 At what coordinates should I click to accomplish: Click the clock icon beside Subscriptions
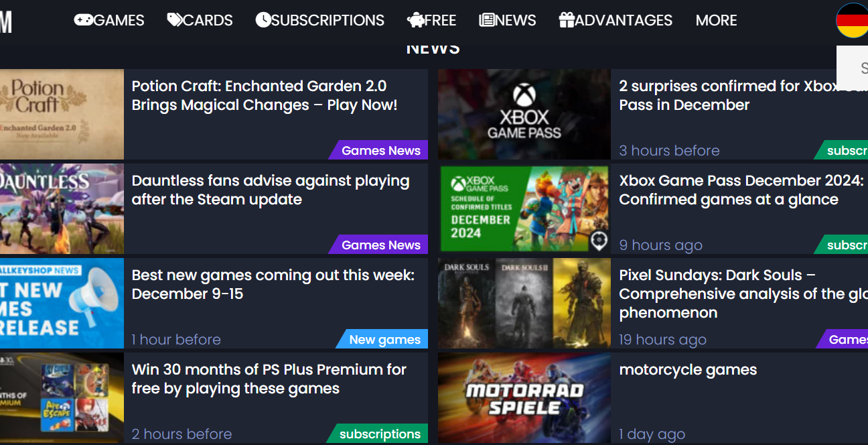pyautogui.click(x=263, y=20)
